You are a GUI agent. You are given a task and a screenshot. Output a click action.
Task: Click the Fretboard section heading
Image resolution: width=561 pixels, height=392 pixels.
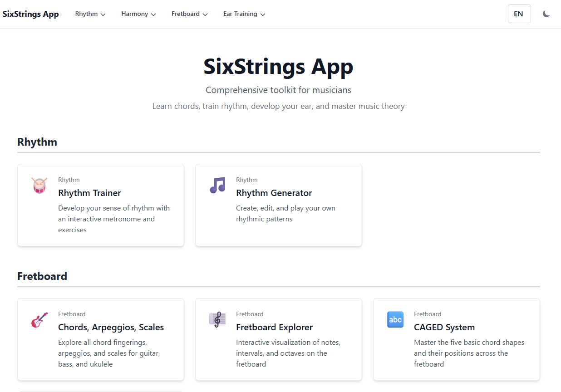coord(42,276)
